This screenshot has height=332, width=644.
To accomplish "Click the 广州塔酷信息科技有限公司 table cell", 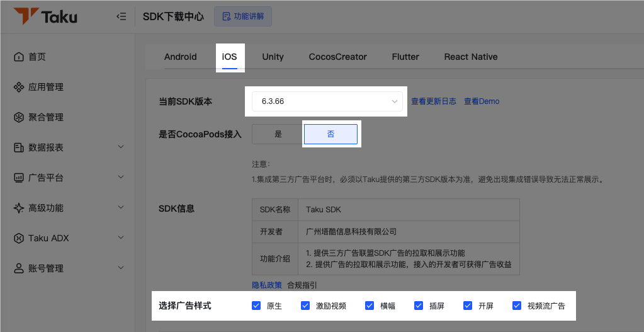I will coord(409,232).
